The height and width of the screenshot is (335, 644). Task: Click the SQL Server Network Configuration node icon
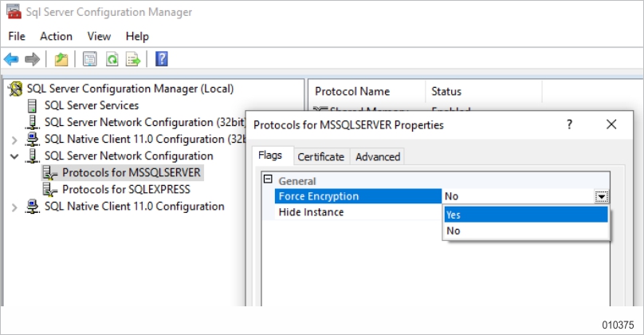tap(32, 156)
